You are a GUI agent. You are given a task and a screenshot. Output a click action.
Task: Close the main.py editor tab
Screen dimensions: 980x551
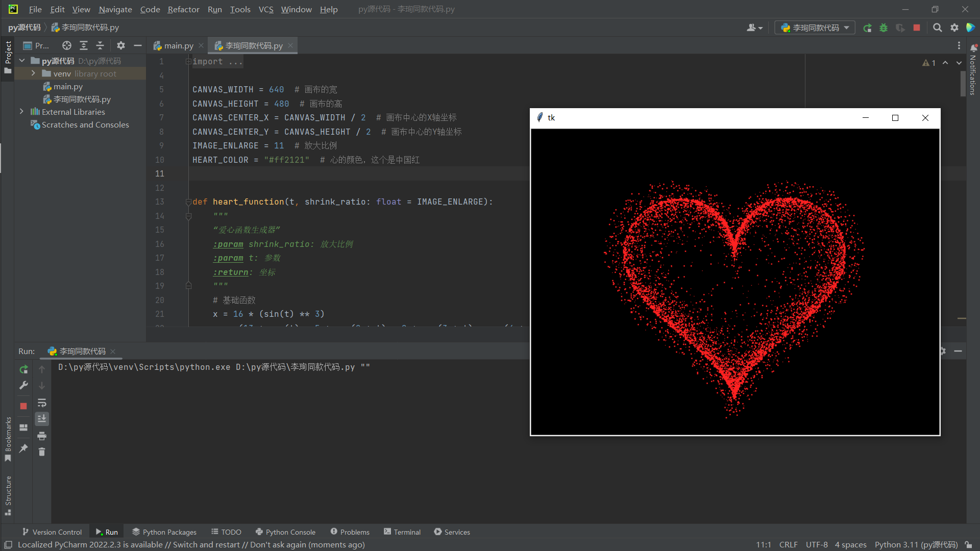[x=201, y=45]
